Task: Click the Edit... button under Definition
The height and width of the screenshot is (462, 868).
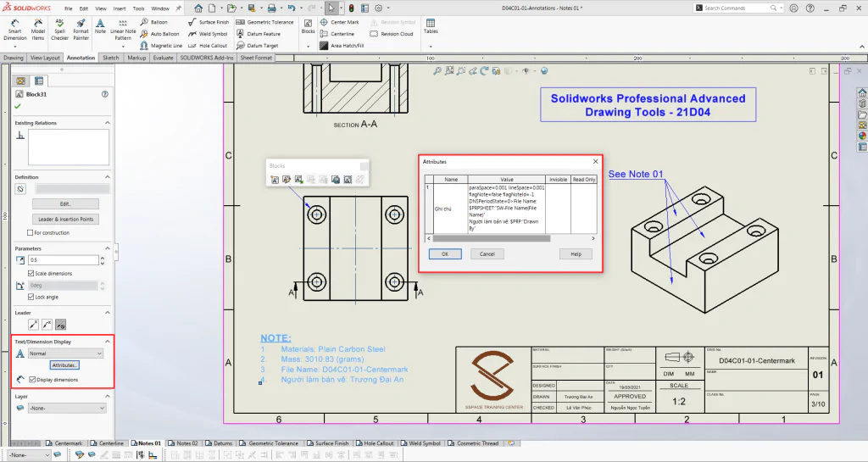Action: [65, 203]
